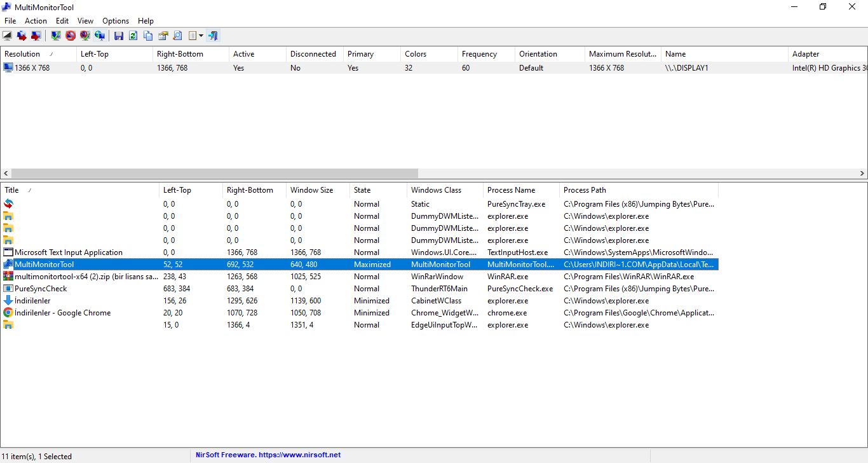868x463 pixels.
Task: Click Process Path column header
Action: (639, 190)
